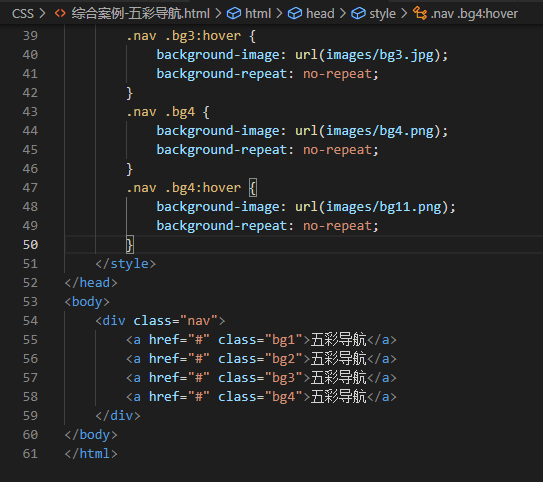Click line number 47 in gutter
Viewport: 543px width, 482px height.
(30, 188)
